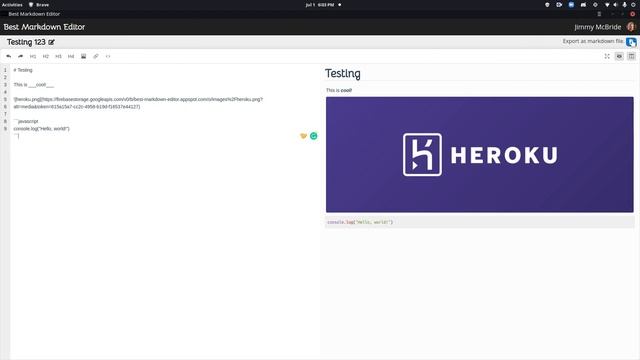Click the shield tray icon in top bar
640x360 pixels.
(x=547, y=5)
